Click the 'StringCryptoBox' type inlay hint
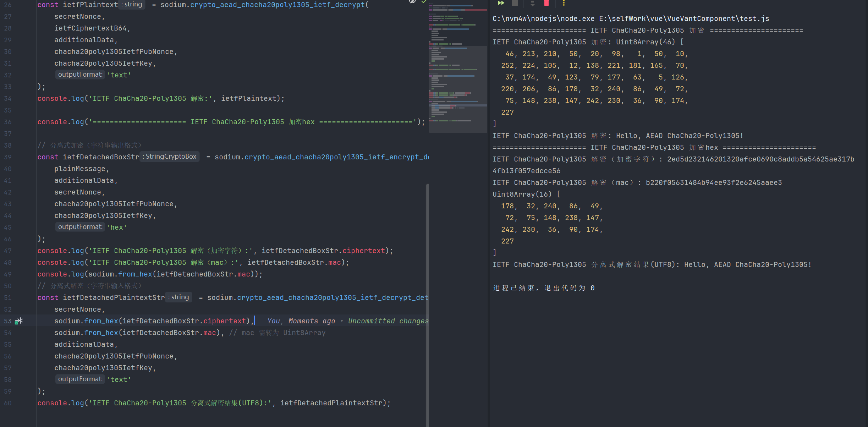The image size is (868, 427). (170, 157)
